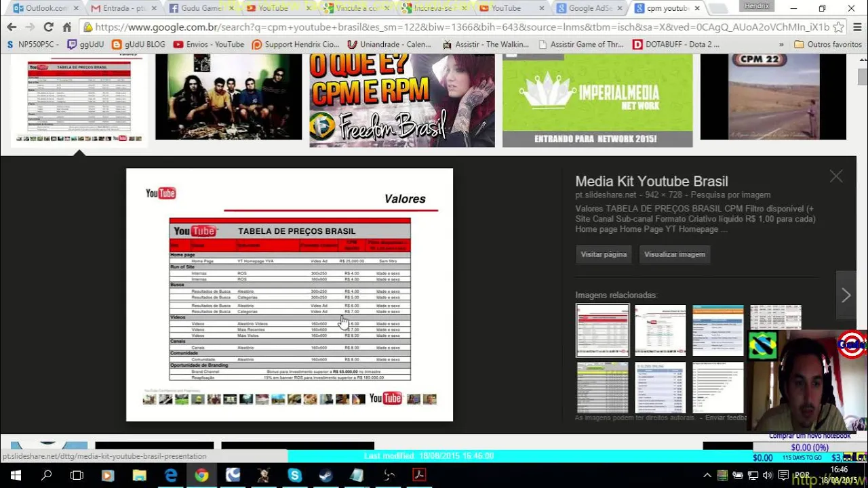868x488 pixels.
Task: Open Steam from the taskbar
Action: (325, 475)
